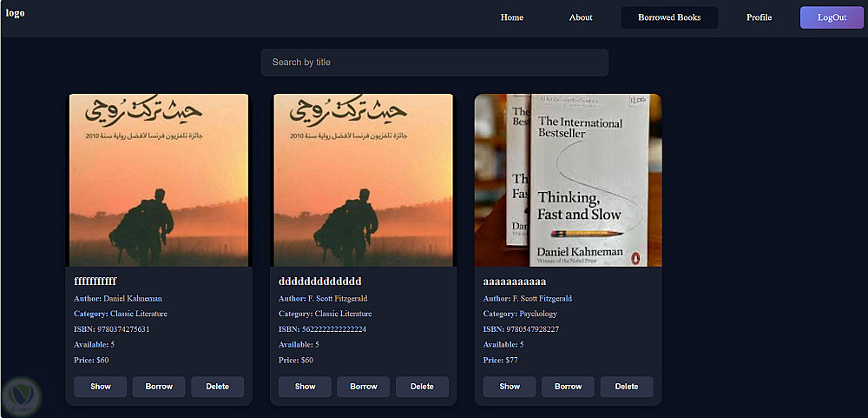Click the logo text in header
The height and width of the screenshot is (418, 868).
tap(15, 13)
